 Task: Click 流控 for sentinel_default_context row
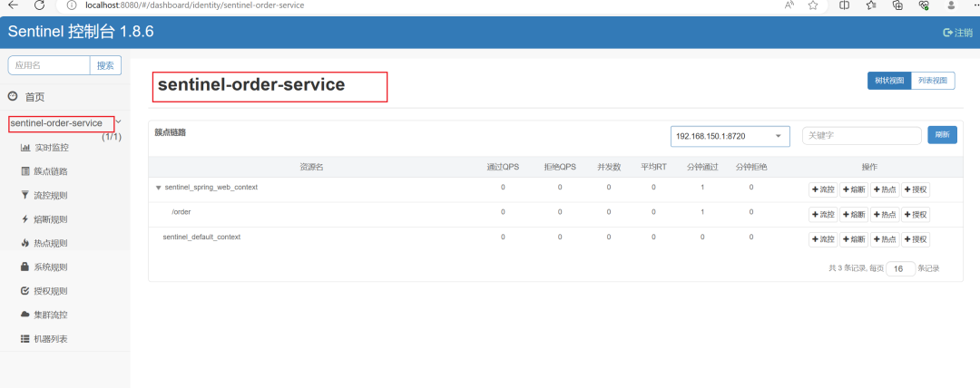coord(823,240)
